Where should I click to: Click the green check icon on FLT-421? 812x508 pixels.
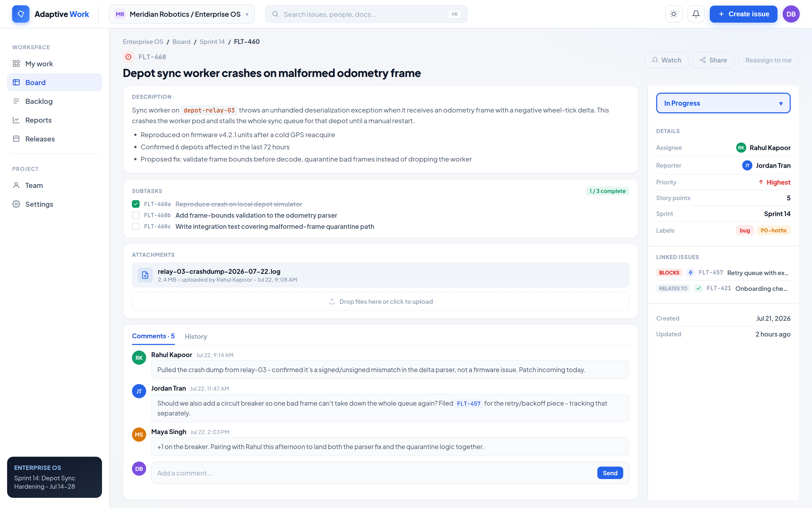click(699, 289)
